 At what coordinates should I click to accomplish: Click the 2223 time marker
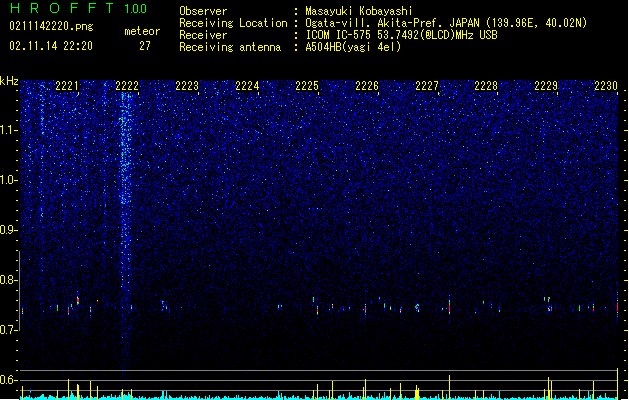pos(187,86)
